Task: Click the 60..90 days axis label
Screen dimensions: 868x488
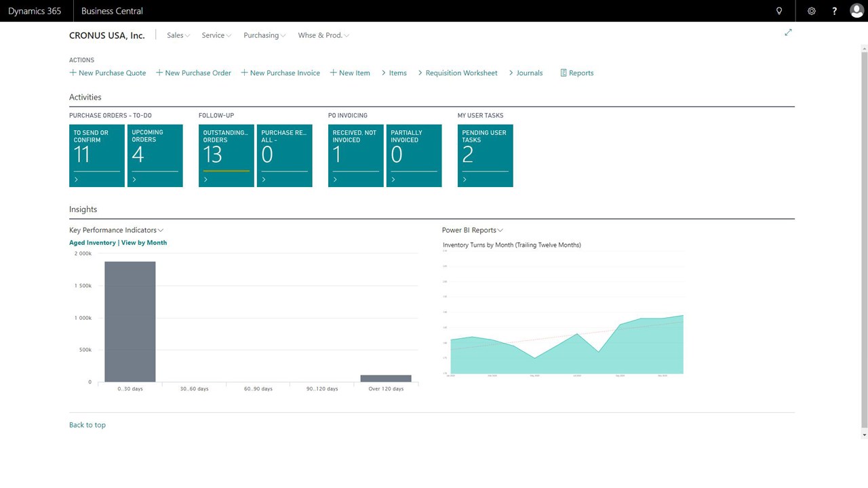Action: [x=258, y=389]
